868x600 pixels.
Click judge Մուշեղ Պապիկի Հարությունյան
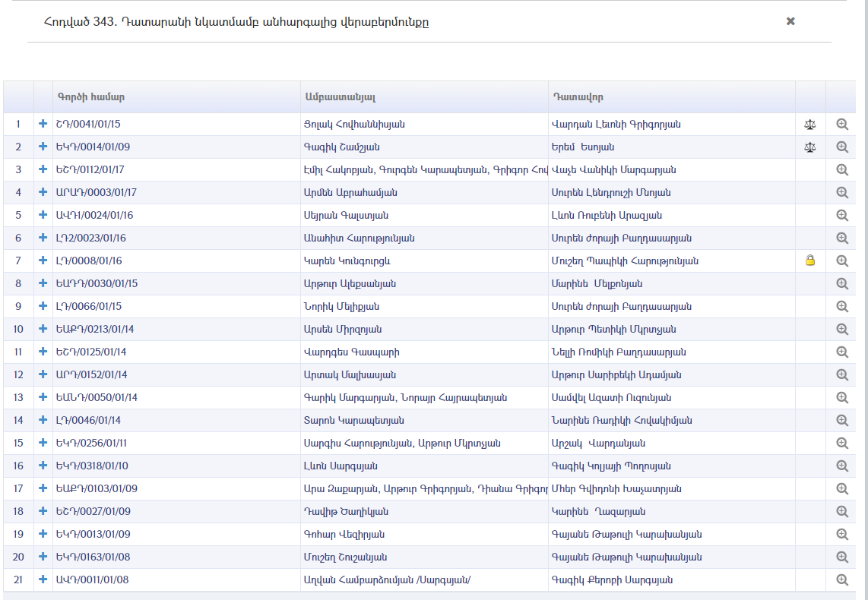pos(625,261)
